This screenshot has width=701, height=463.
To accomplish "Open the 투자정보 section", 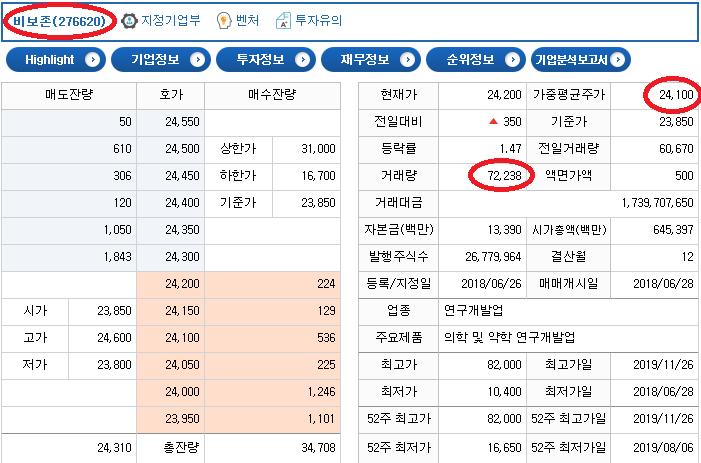I will click(266, 59).
